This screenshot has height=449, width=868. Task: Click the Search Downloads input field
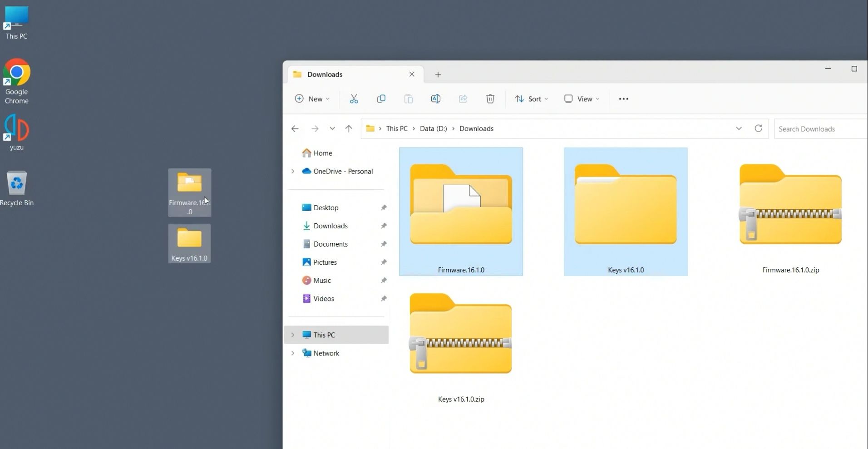click(819, 129)
